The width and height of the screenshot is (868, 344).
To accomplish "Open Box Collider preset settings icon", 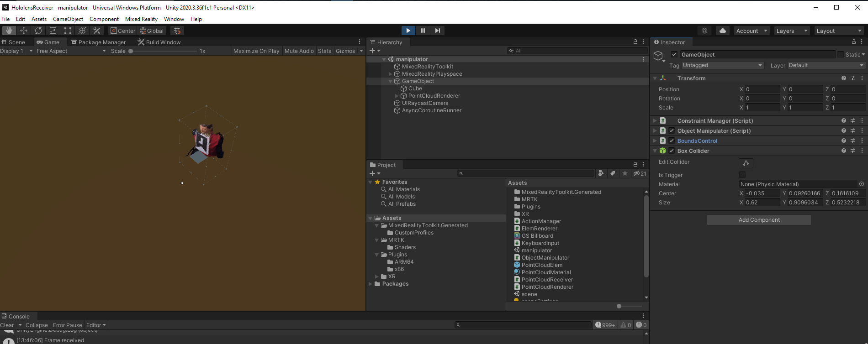I will tap(853, 151).
